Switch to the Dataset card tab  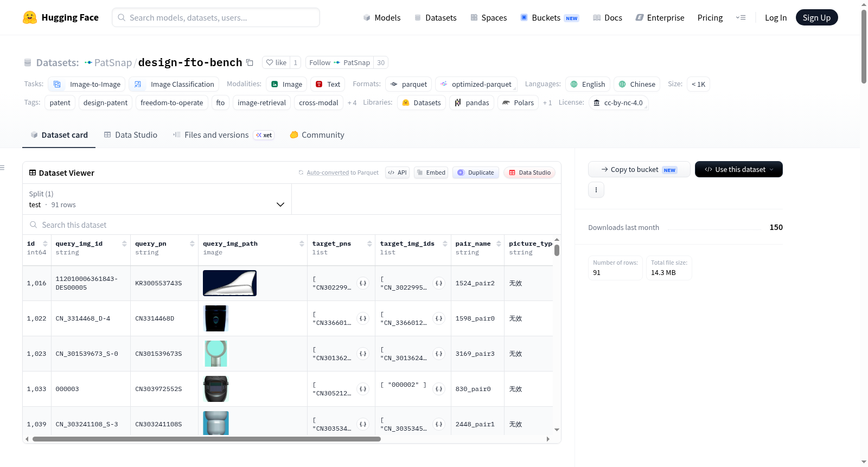(59, 135)
